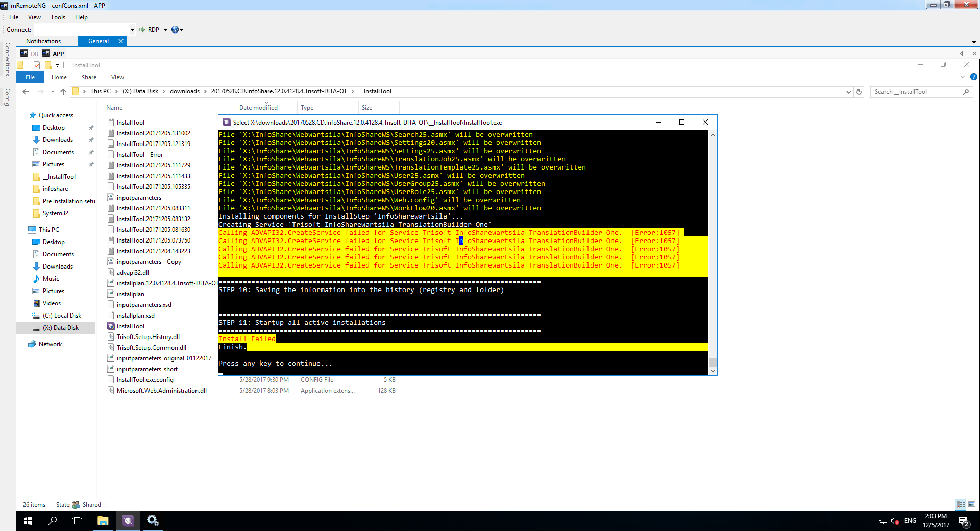
Task: Open Task View from the taskbar
Action: coord(77,521)
